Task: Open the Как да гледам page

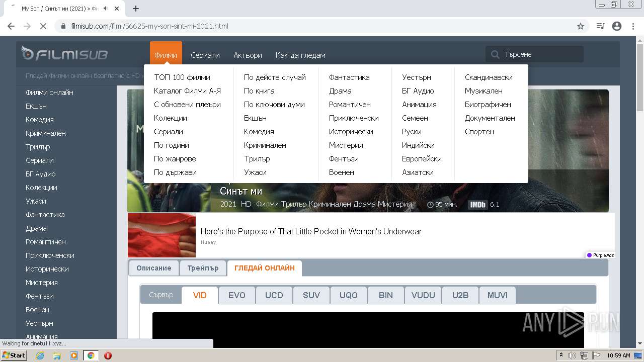Action: click(300, 55)
